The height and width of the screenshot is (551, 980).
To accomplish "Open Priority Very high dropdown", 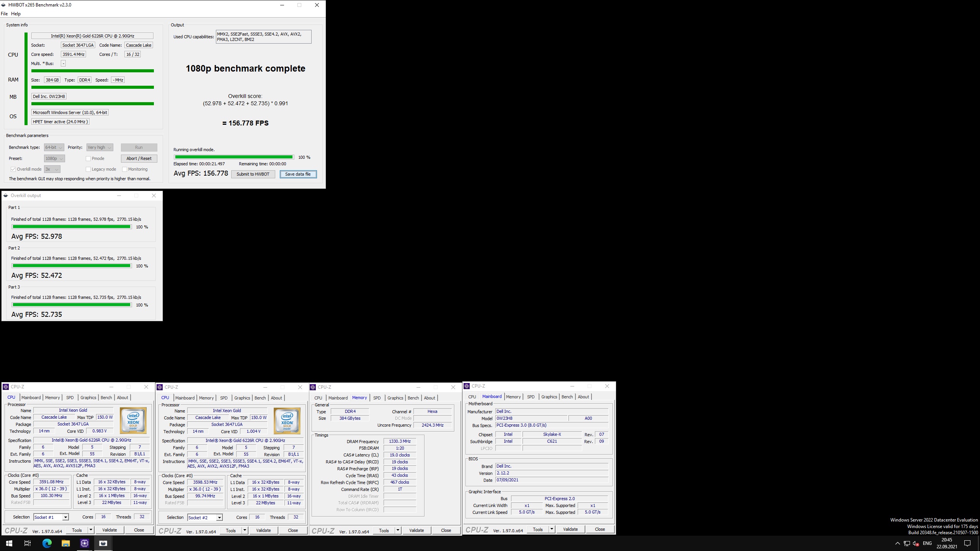I will pyautogui.click(x=100, y=147).
